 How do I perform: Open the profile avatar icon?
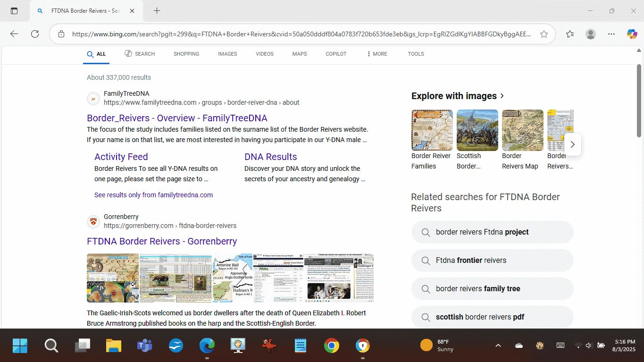[x=590, y=34]
